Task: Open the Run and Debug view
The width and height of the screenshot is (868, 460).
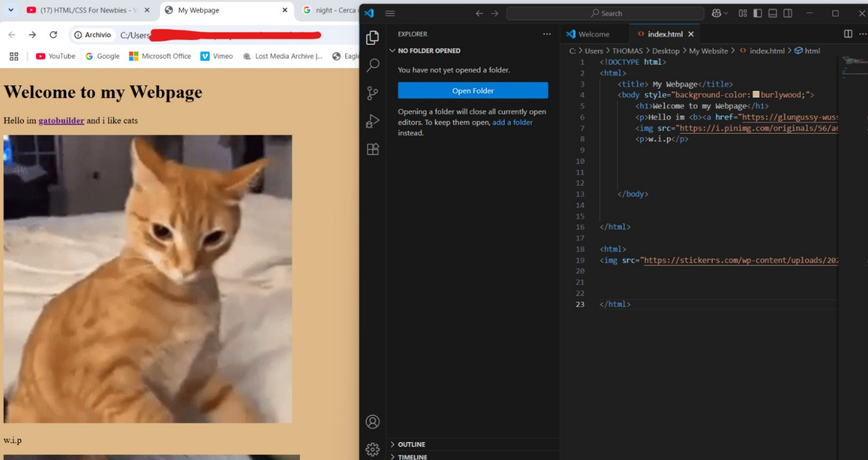Action: click(372, 121)
